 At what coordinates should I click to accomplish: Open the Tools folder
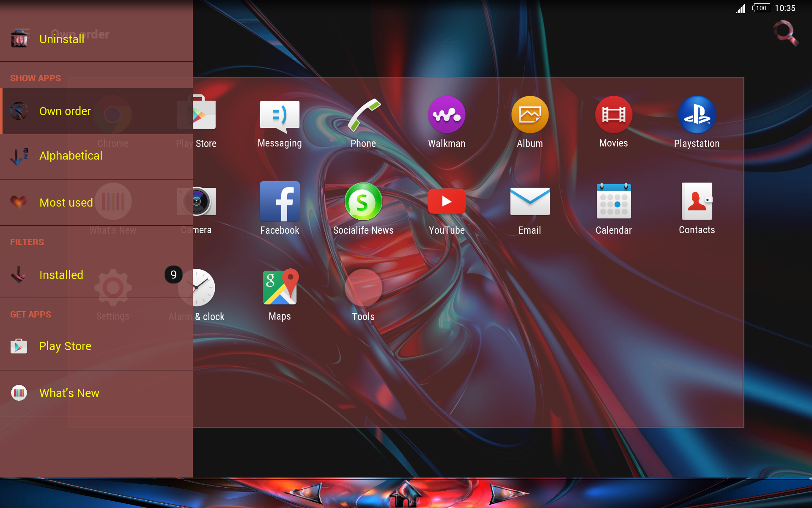(363, 295)
